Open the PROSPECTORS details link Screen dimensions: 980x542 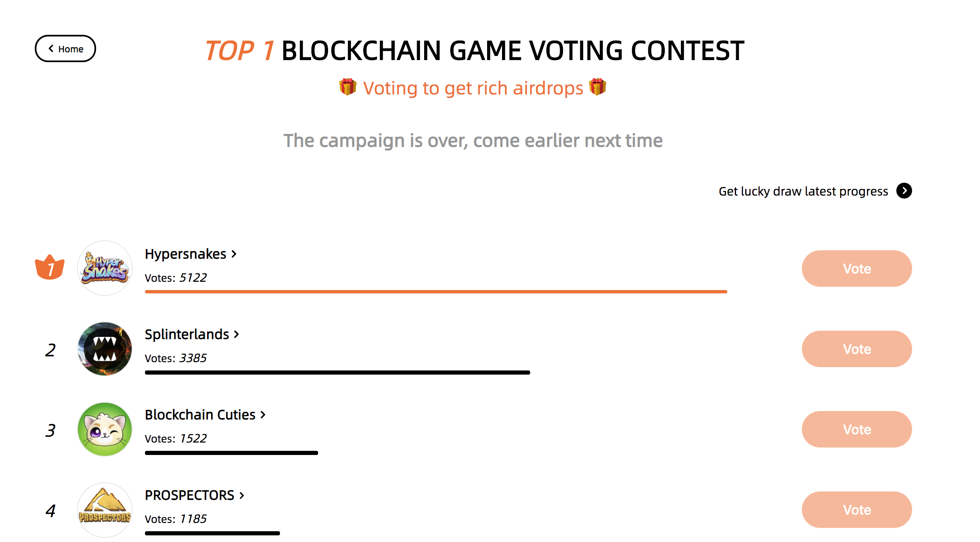click(194, 495)
